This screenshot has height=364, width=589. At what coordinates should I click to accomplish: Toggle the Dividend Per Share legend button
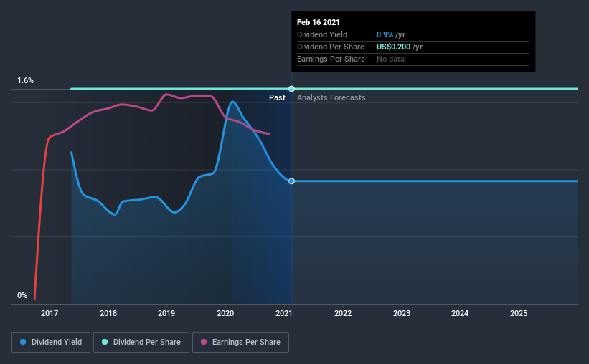pyautogui.click(x=141, y=343)
